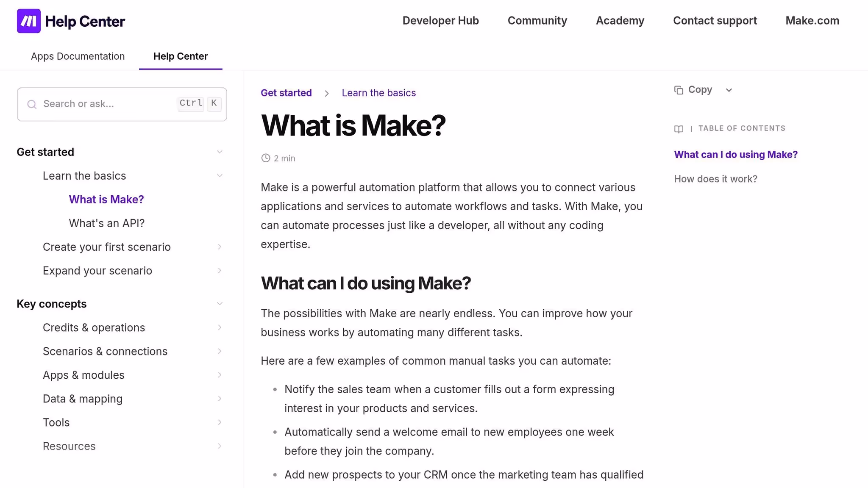Collapse the Learn the basics section
The image size is (868, 488).
[x=220, y=175]
